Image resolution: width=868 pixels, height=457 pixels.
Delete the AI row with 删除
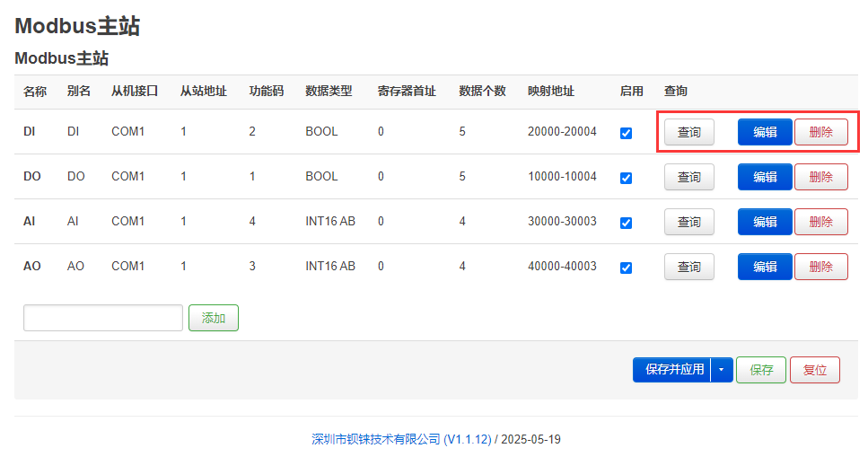click(x=821, y=222)
